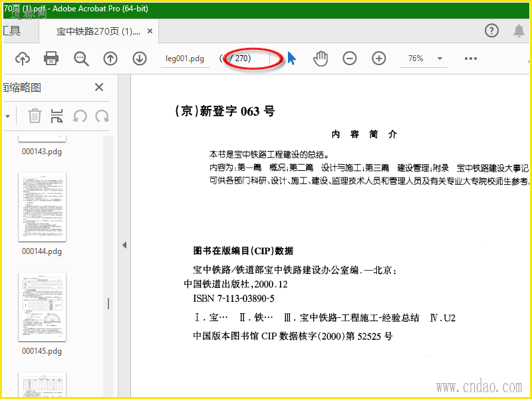Delete selected page with trash icon
Viewport: 532px width, 399px height.
35,116
